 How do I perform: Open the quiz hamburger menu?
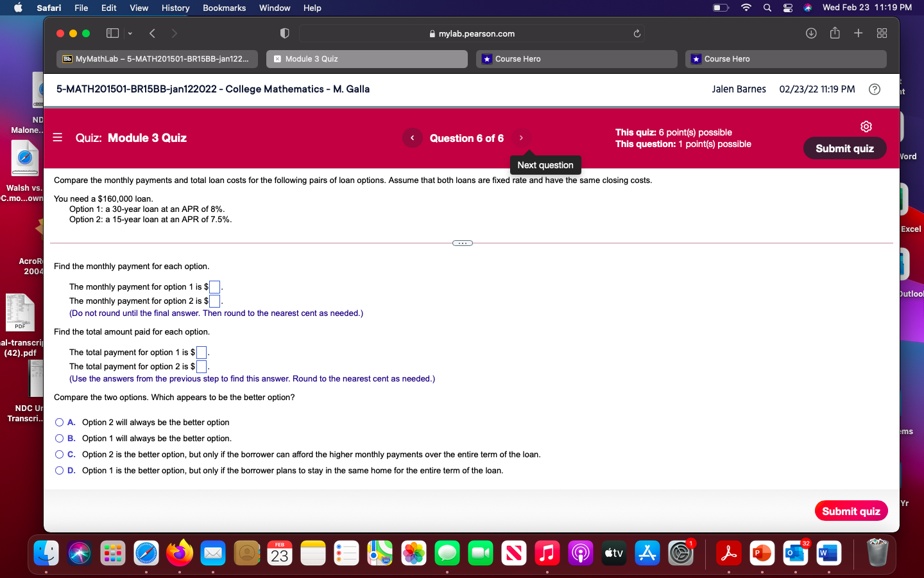[57, 138]
